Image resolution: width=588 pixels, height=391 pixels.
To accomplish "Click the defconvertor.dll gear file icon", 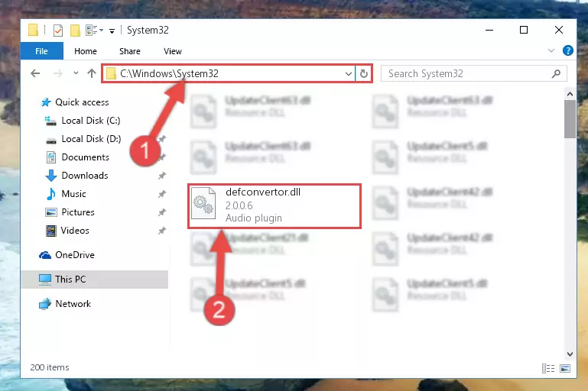I will tap(203, 203).
